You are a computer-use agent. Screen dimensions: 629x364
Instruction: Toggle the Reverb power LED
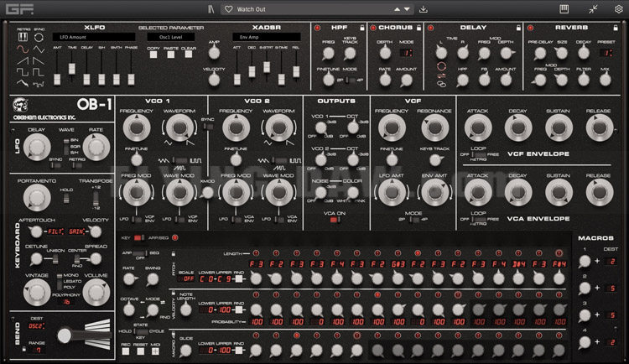click(530, 28)
